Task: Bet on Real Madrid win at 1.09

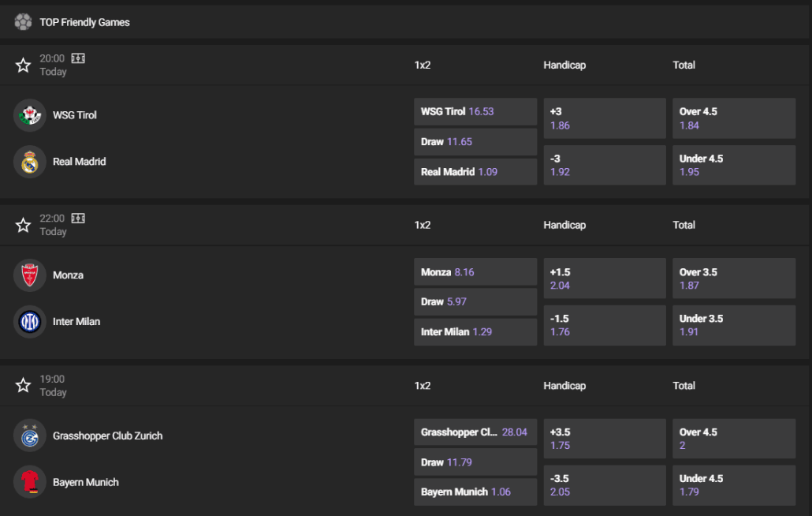Action: point(475,172)
